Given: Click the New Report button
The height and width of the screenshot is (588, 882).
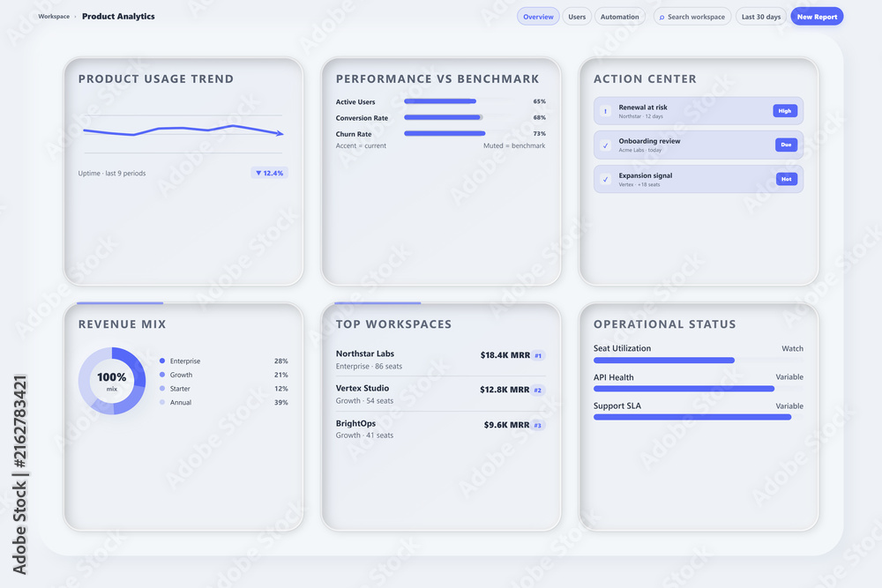Looking at the screenshot, I should point(817,17).
